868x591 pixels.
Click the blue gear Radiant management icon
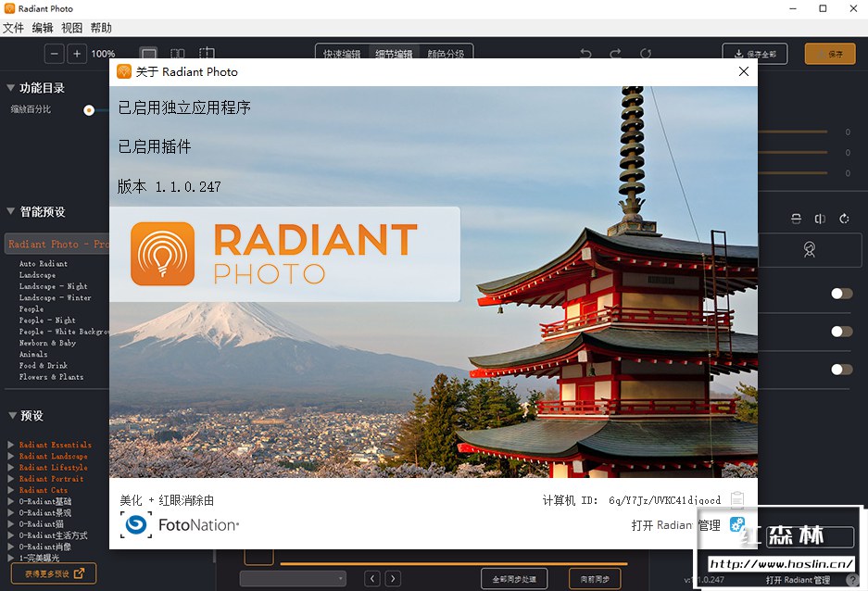point(736,524)
